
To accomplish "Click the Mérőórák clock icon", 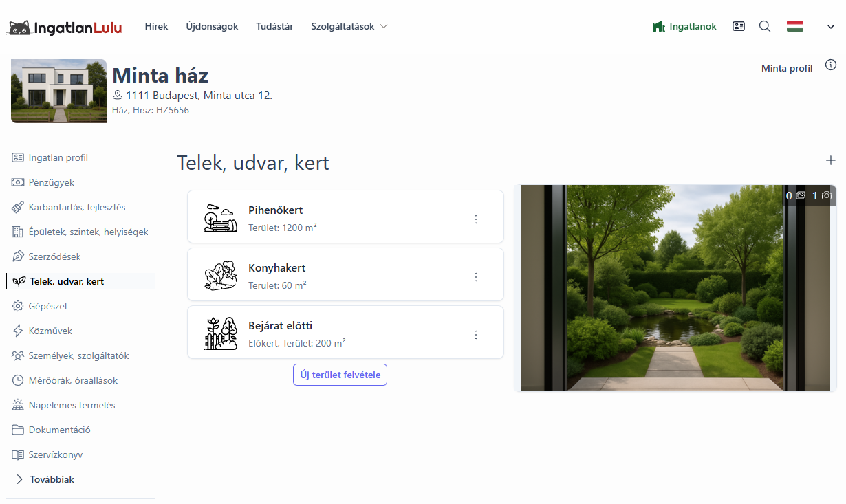I will coord(18,380).
